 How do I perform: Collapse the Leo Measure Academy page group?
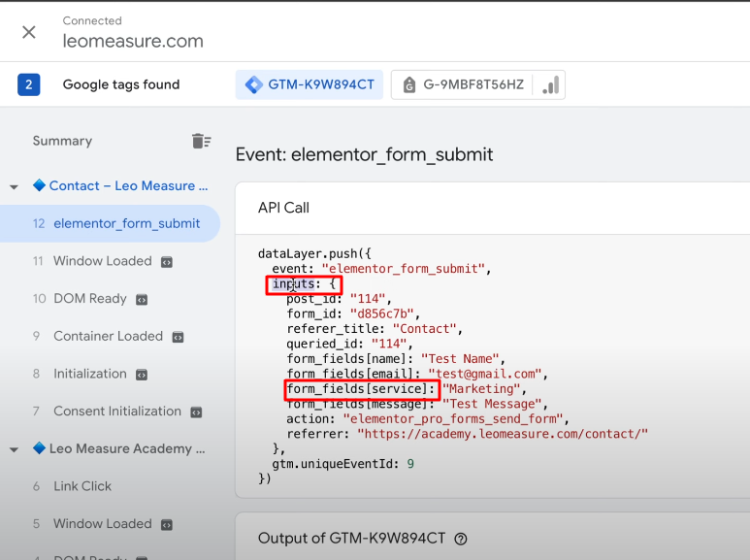pos(15,449)
